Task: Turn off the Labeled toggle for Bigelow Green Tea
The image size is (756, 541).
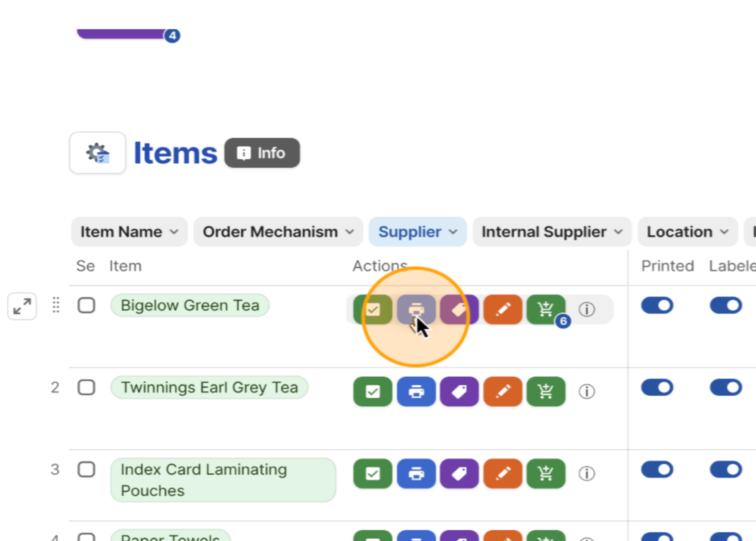Action: [x=726, y=306]
